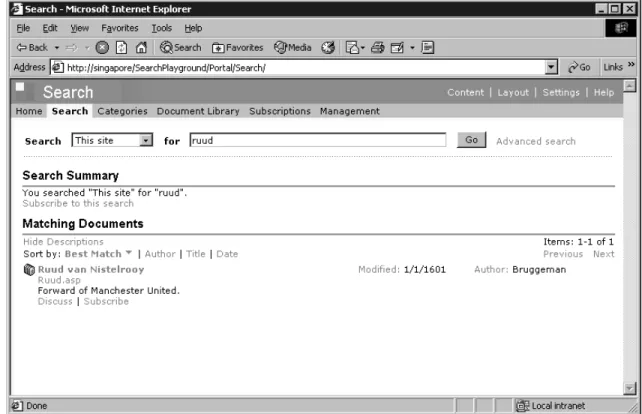Switch to the Categories tab

click(x=122, y=111)
